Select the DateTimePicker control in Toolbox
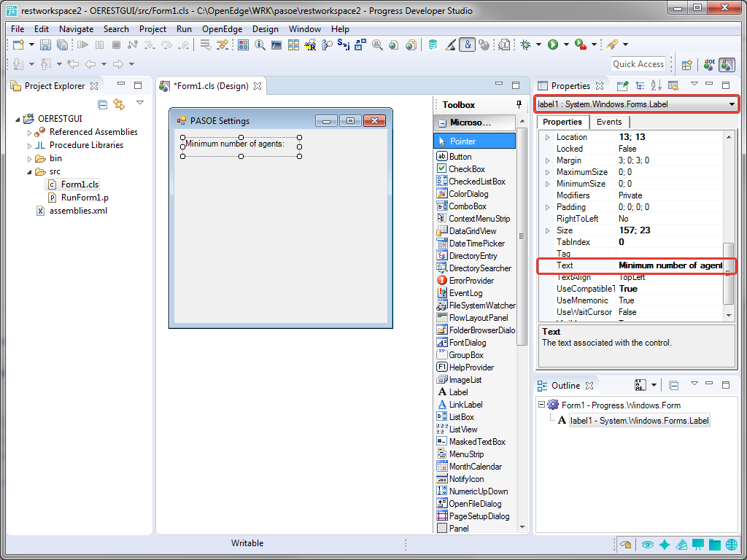 click(471, 244)
